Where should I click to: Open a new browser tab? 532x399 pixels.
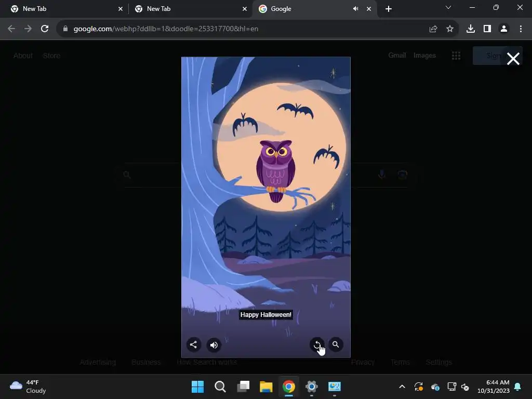[389, 9]
